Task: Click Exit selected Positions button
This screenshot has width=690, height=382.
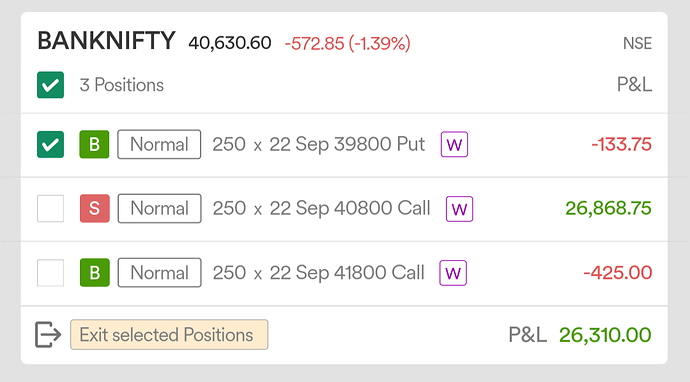Action: [169, 334]
